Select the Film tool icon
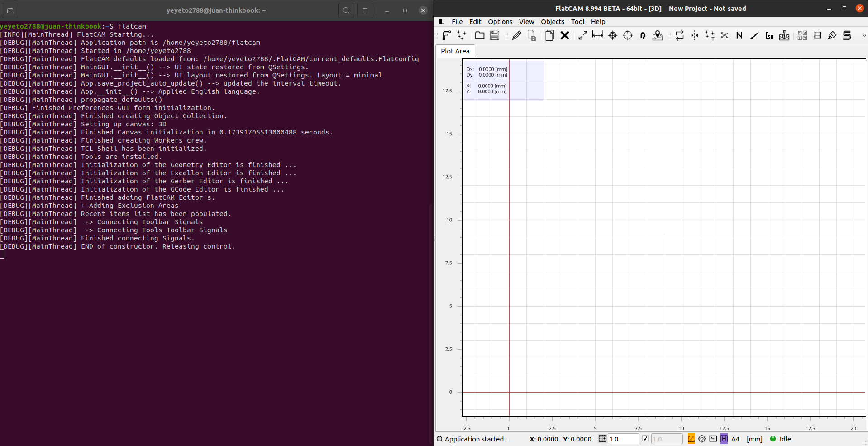 [x=817, y=35]
